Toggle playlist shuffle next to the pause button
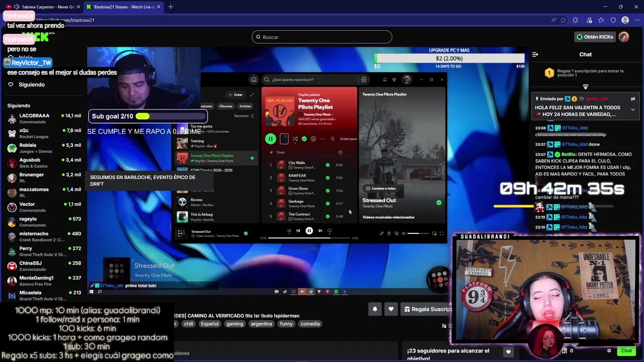The width and height of the screenshot is (644, 362). click(x=295, y=139)
